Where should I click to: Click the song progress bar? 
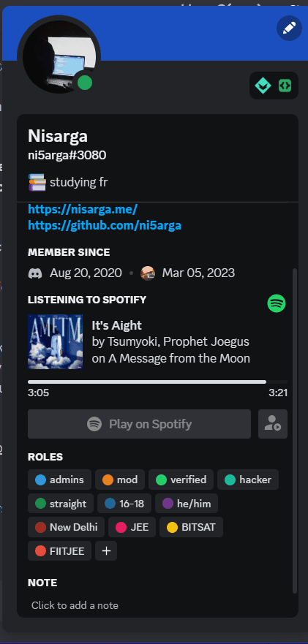click(157, 382)
